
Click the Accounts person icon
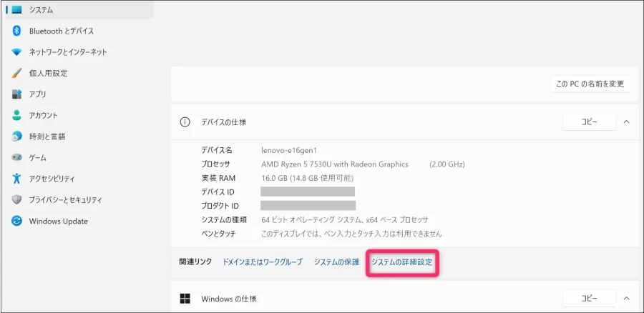click(16, 115)
